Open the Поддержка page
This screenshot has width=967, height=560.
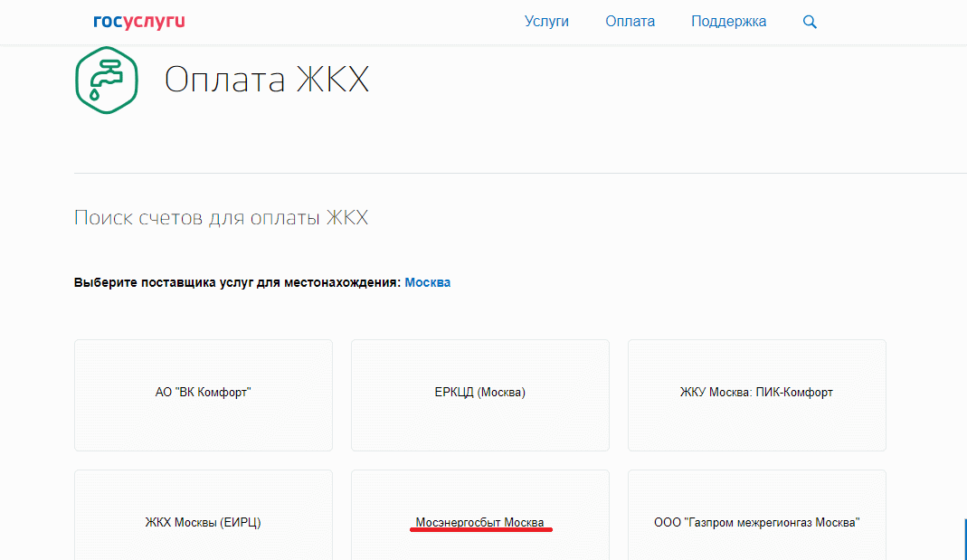tap(728, 22)
